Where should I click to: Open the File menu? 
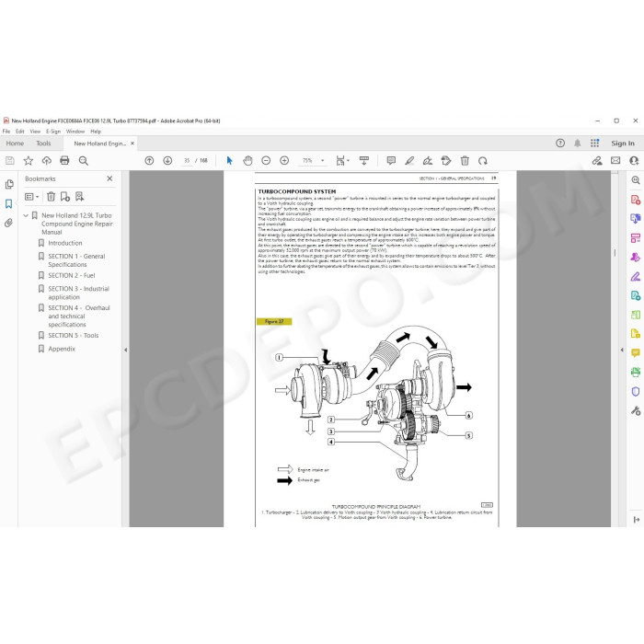pyautogui.click(x=6, y=132)
